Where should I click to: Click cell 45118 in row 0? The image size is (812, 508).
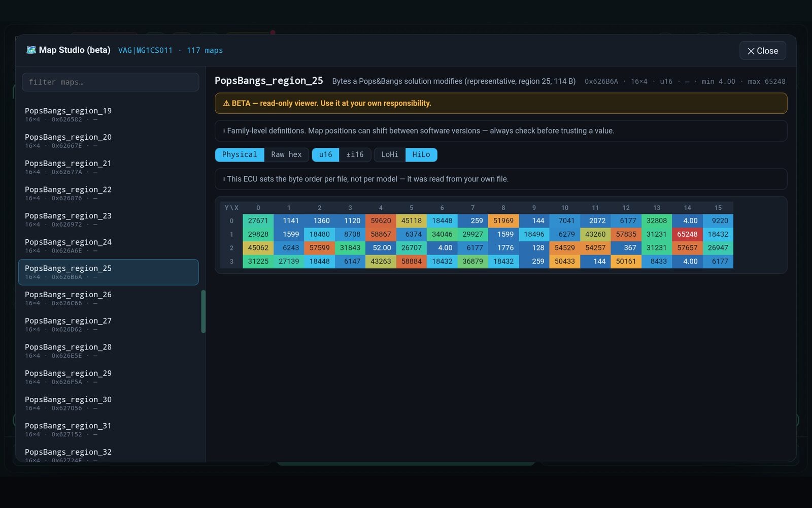[411, 220]
